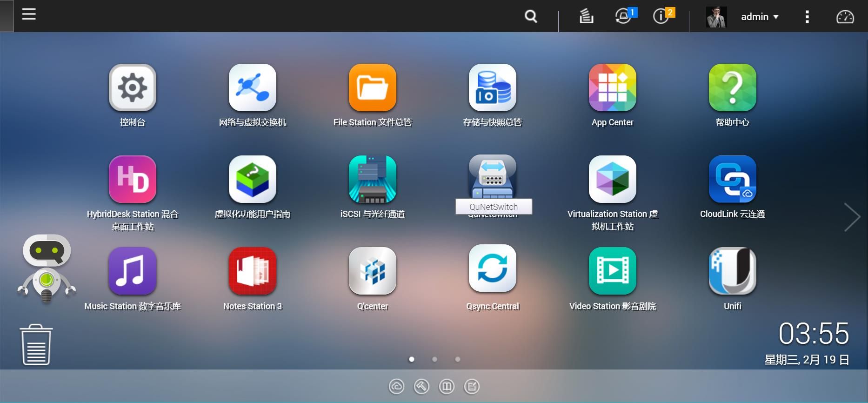Launch App Center

[613, 87]
